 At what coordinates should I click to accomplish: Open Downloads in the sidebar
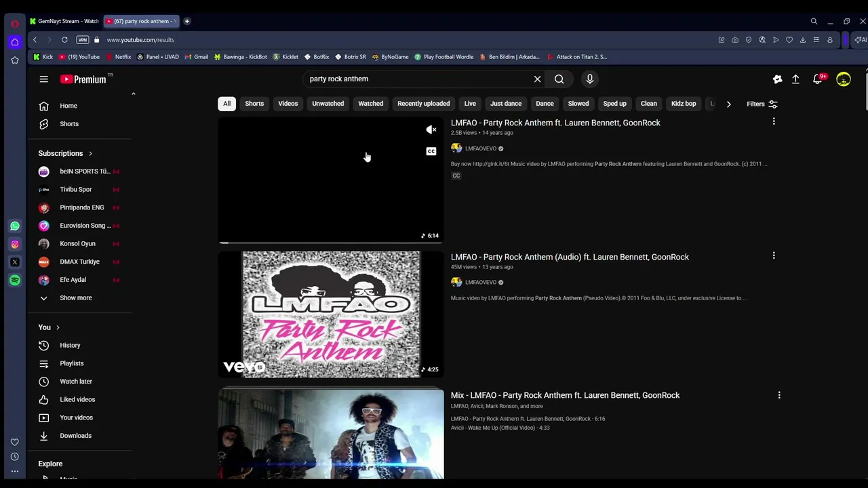[x=75, y=436]
